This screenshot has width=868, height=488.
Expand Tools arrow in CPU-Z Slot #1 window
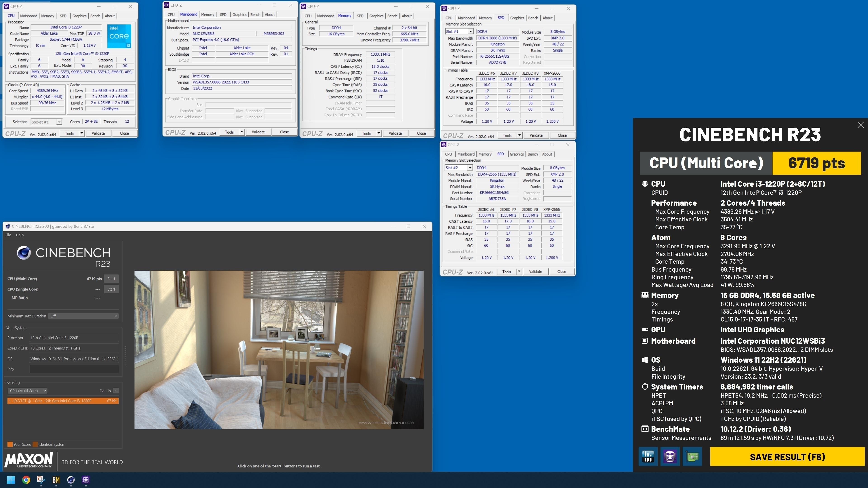click(x=519, y=135)
